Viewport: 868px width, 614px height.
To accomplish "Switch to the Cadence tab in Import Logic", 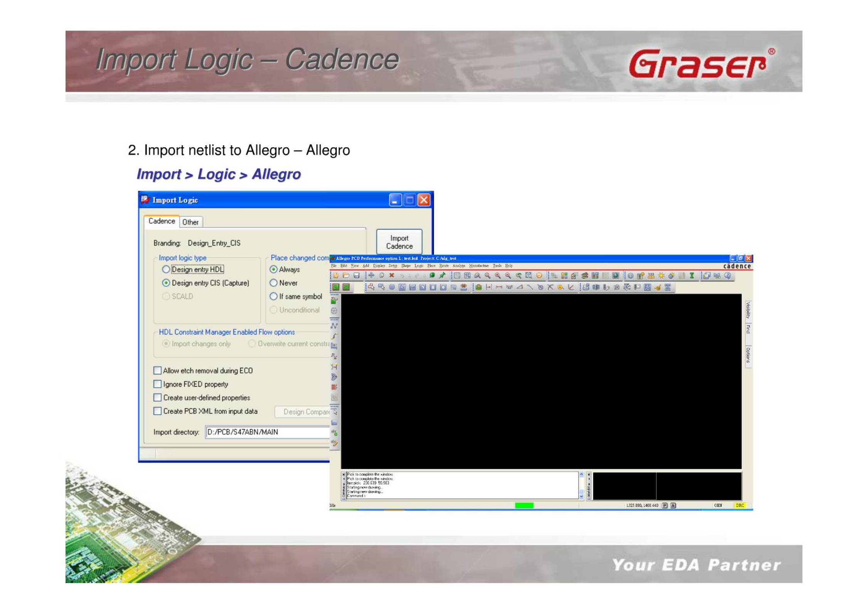I will [x=162, y=221].
